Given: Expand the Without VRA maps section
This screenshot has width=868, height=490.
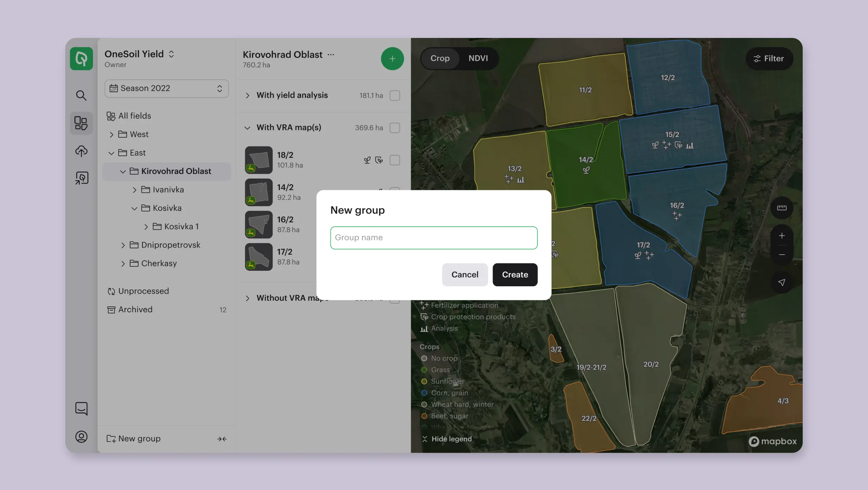Looking at the screenshot, I should point(248,298).
